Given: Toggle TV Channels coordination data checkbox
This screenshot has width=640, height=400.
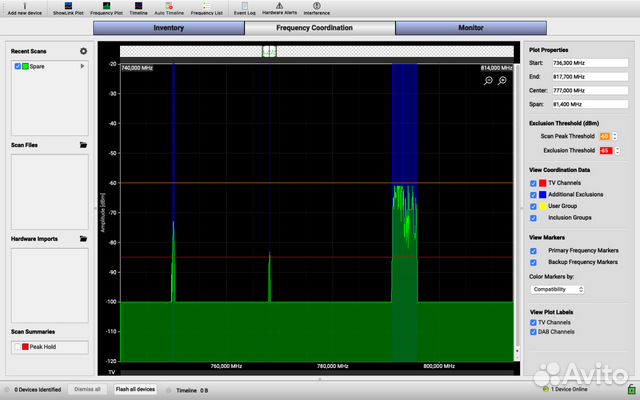Looking at the screenshot, I should click(x=533, y=183).
